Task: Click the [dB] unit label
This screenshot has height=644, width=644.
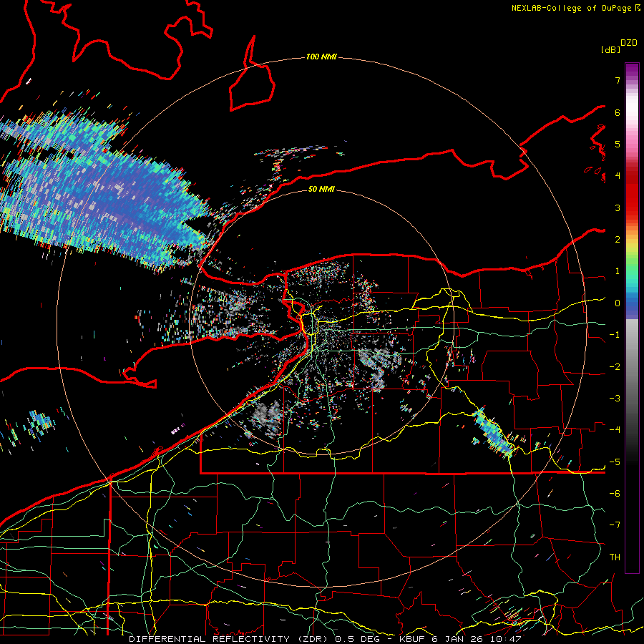Action: pyautogui.click(x=610, y=49)
